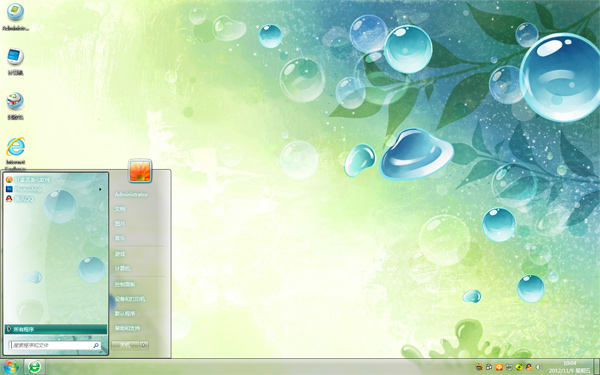Screen dimensions: 600x375
Task: Click the orange flower user picture in the Start menu
Action: tap(140, 171)
